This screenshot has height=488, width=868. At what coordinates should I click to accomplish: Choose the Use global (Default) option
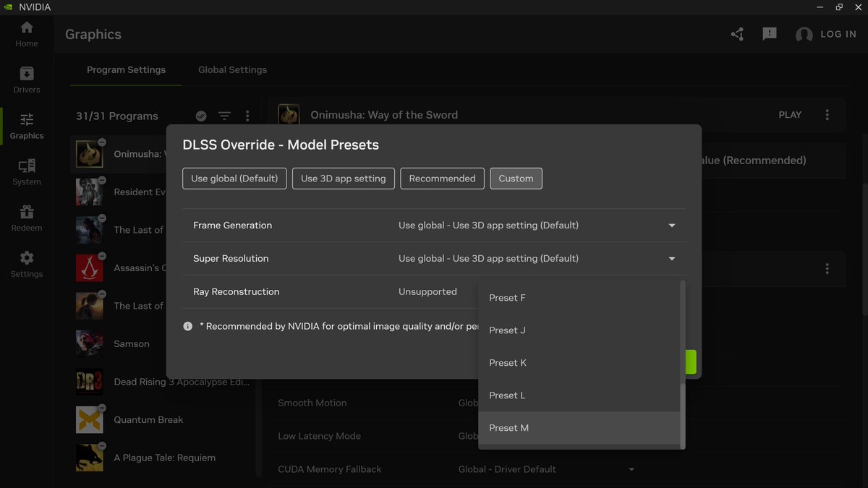tap(234, 179)
